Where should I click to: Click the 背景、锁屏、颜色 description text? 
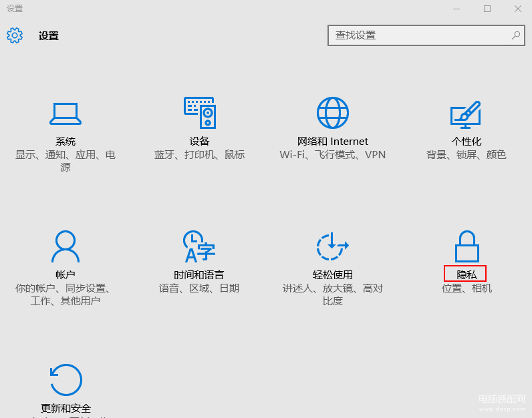(466, 155)
